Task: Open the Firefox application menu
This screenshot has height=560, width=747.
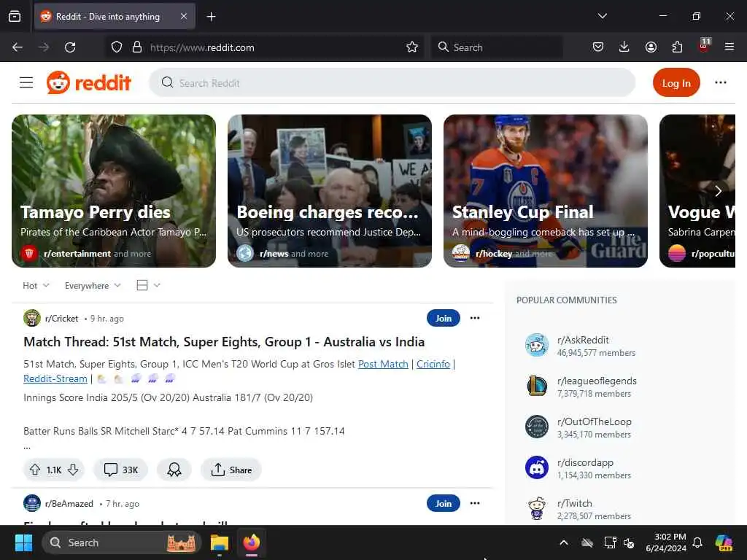Action: coord(729,47)
